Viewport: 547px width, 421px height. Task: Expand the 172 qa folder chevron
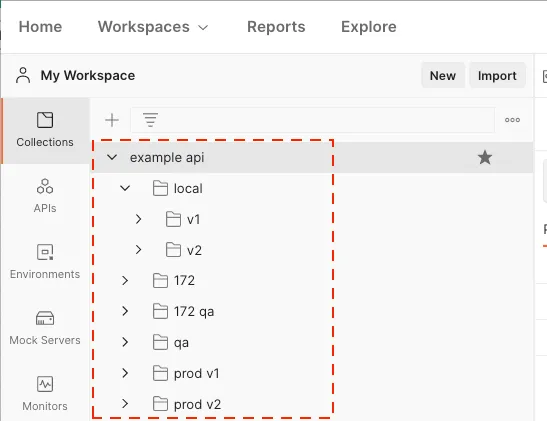(125, 311)
